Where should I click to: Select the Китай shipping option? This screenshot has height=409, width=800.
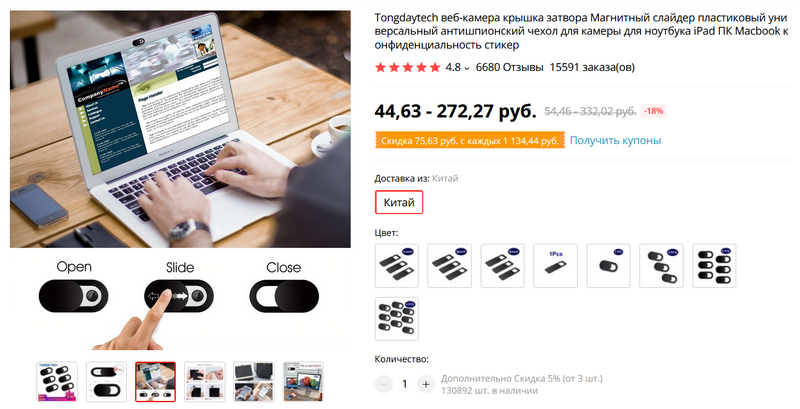pyautogui.click(x=399, y=202)
